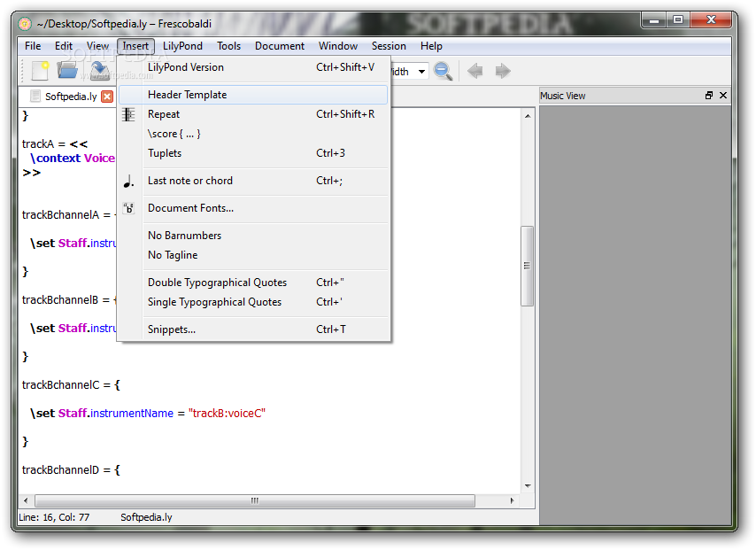Click the horizontal scrollbar left arrow
The image size is (756, 550).
pyautogui.click(x=26, y=500)
